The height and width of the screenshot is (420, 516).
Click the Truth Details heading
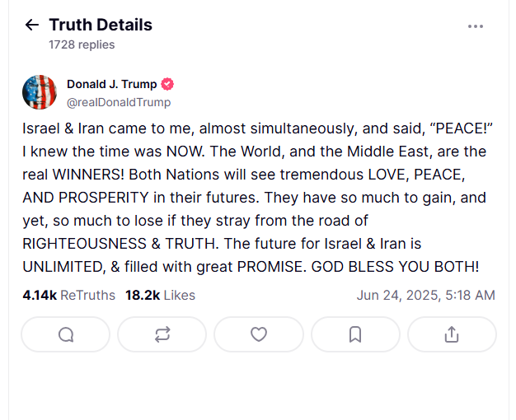[x=100, y=25]
